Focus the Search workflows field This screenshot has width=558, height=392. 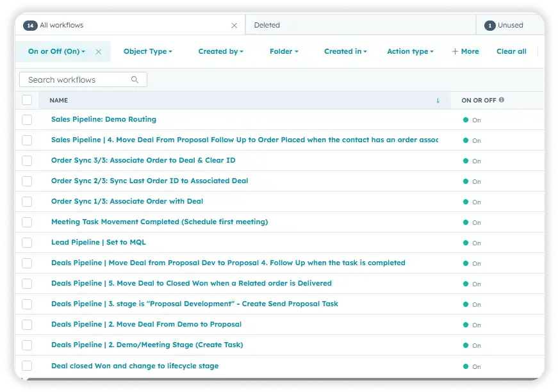(x=83, y=79)
